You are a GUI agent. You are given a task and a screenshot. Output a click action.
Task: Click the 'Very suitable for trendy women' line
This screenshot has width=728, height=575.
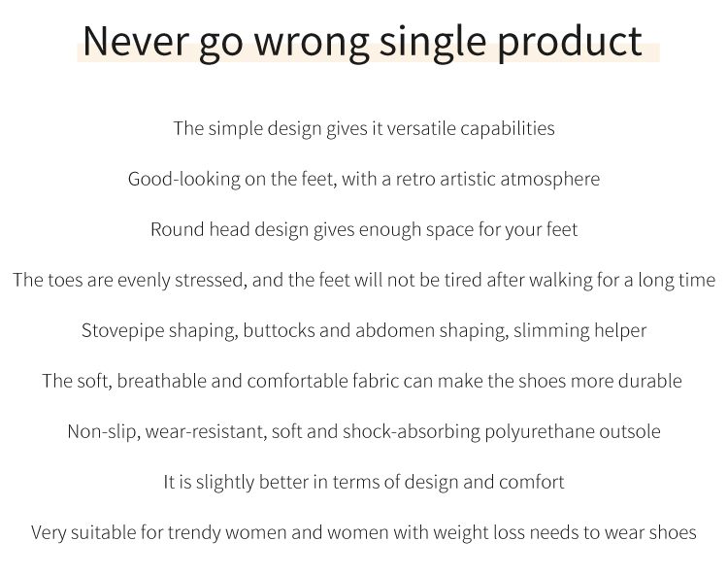pyautogui.click(x=363, y=532)
